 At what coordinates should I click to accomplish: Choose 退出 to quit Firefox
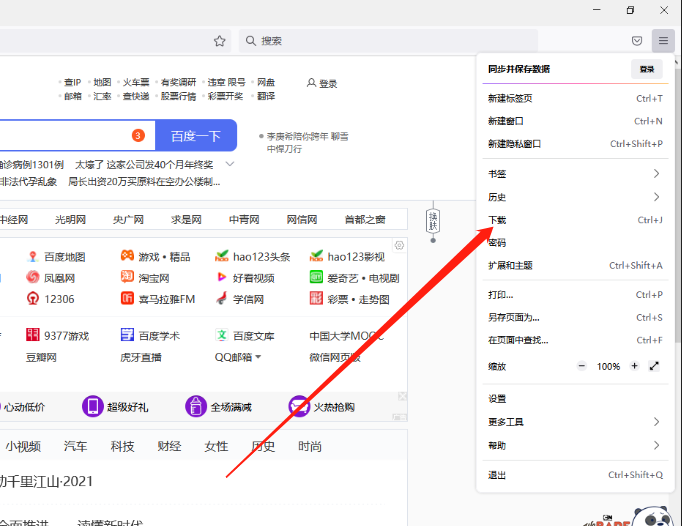(x=575, y=475)
